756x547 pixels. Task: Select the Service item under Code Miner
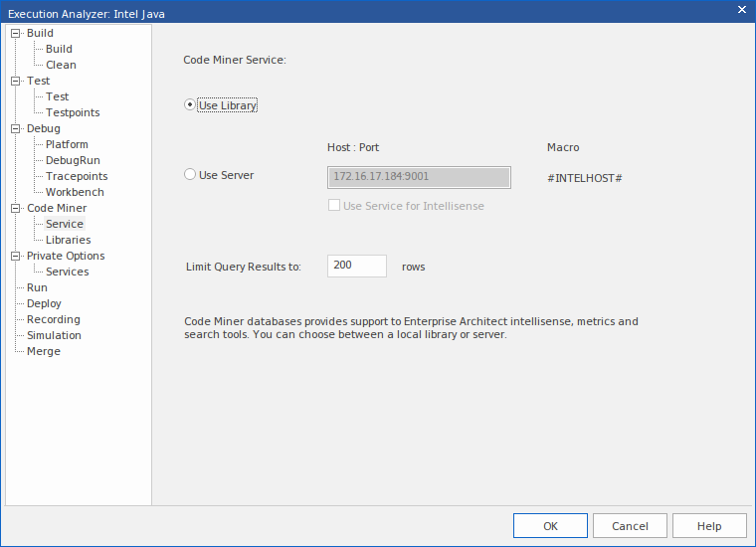click(65, 224)
